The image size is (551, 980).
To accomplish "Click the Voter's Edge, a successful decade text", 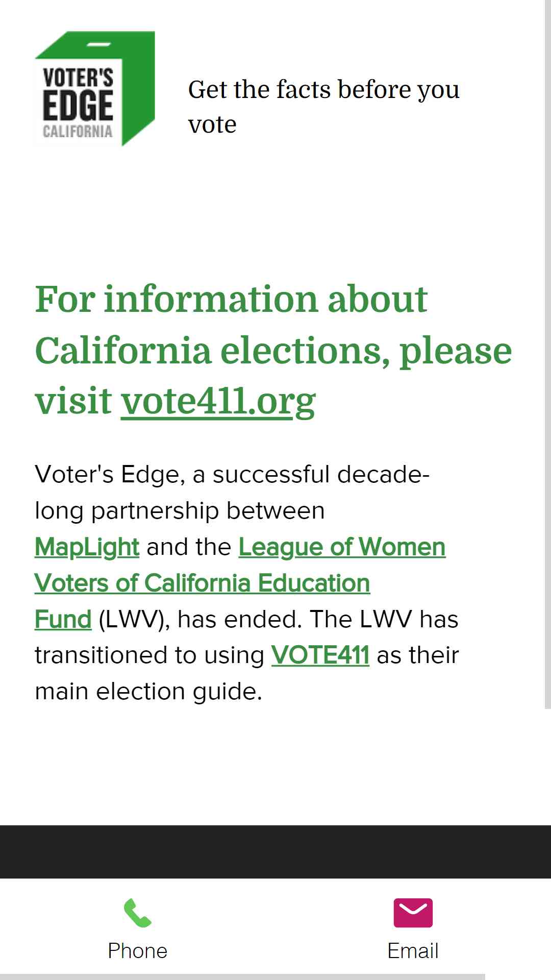I will click(x=232, y=474).
